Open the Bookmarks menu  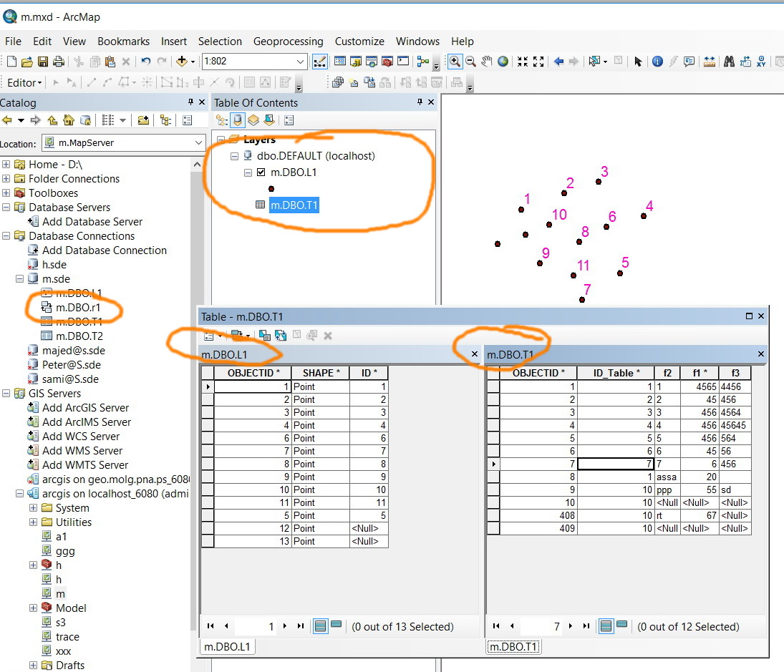click(x=123, y=42)
